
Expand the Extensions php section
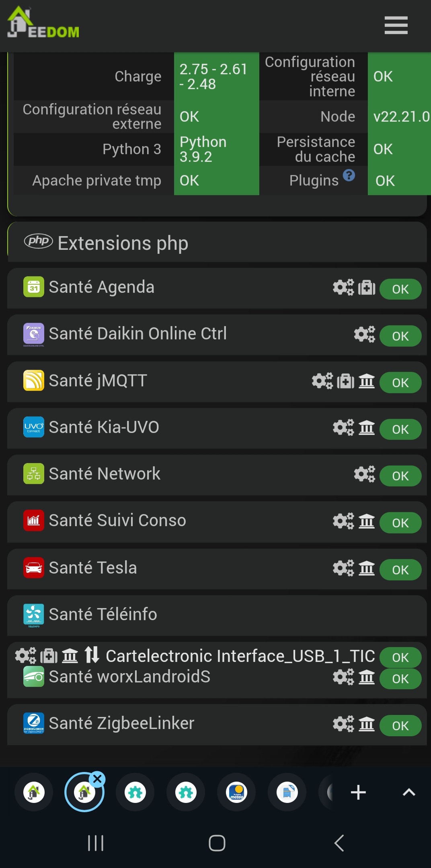click(x=123, y=243)
